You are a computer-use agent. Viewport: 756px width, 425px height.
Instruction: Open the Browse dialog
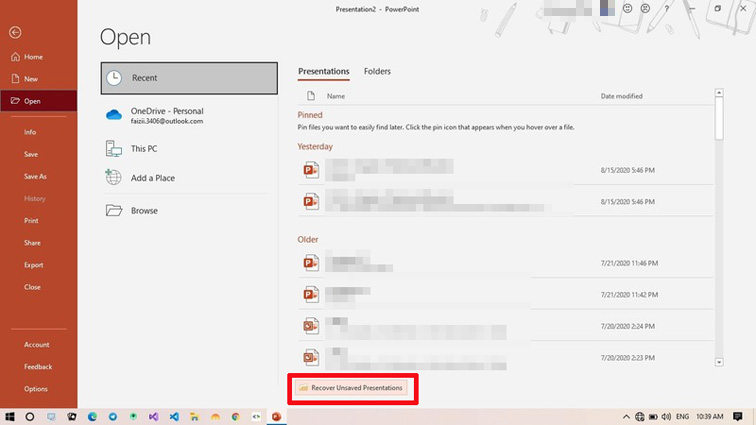(189, 210)
